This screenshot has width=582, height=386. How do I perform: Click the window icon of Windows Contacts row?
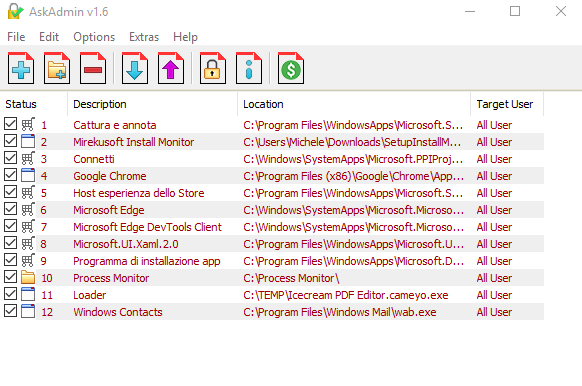[28, 311]
